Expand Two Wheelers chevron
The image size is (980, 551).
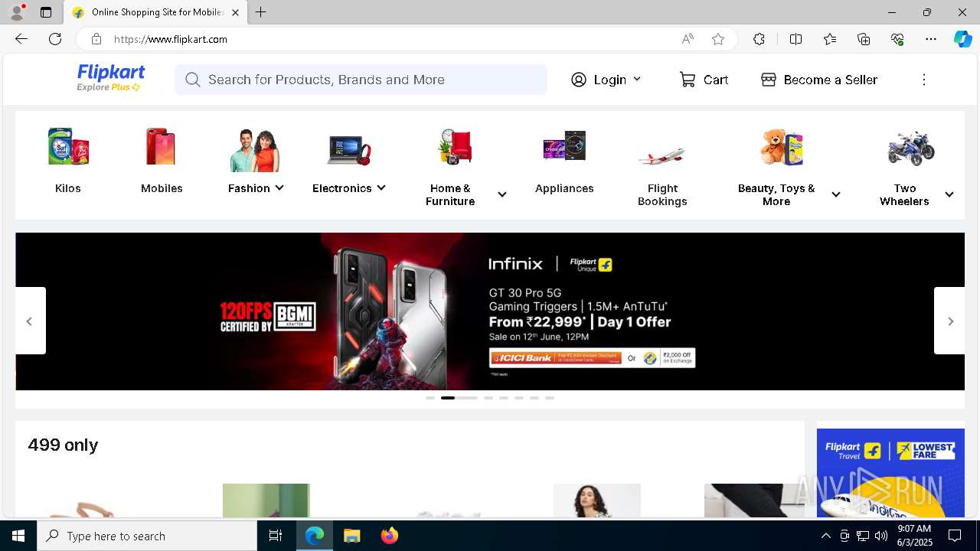[x=949, y=194]
